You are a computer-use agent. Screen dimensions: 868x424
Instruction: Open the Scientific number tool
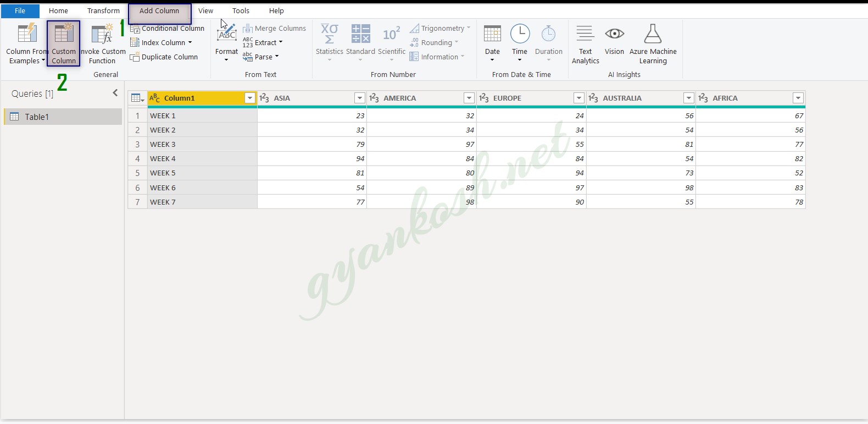392,42
